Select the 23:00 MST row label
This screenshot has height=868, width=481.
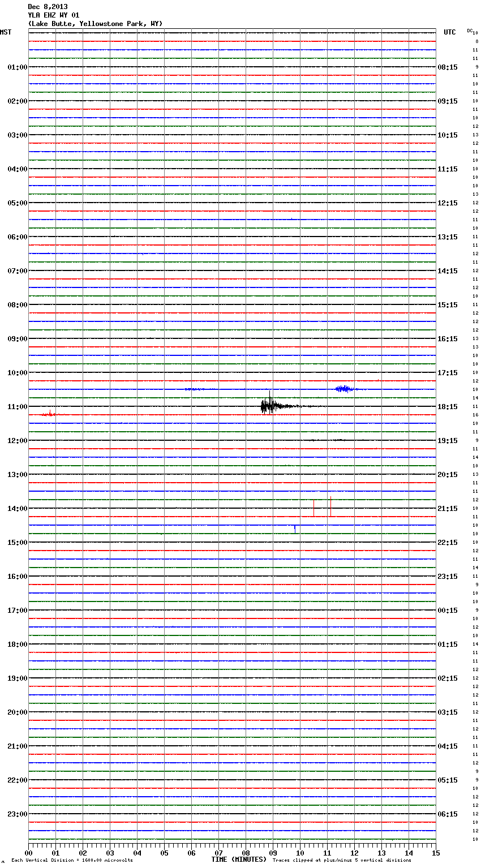pyautogui.click(x=17, y=814)
